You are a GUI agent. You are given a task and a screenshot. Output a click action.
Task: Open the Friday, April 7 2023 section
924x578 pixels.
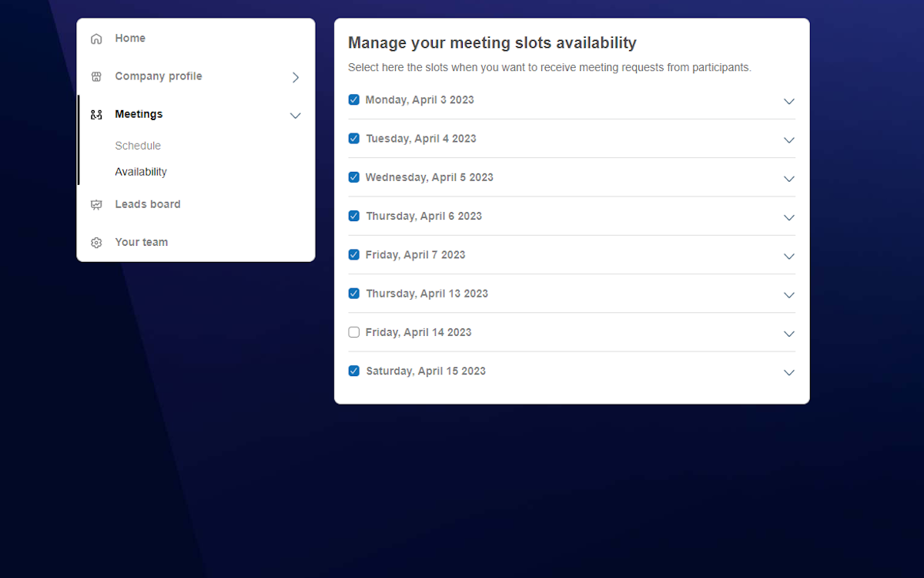788,256
